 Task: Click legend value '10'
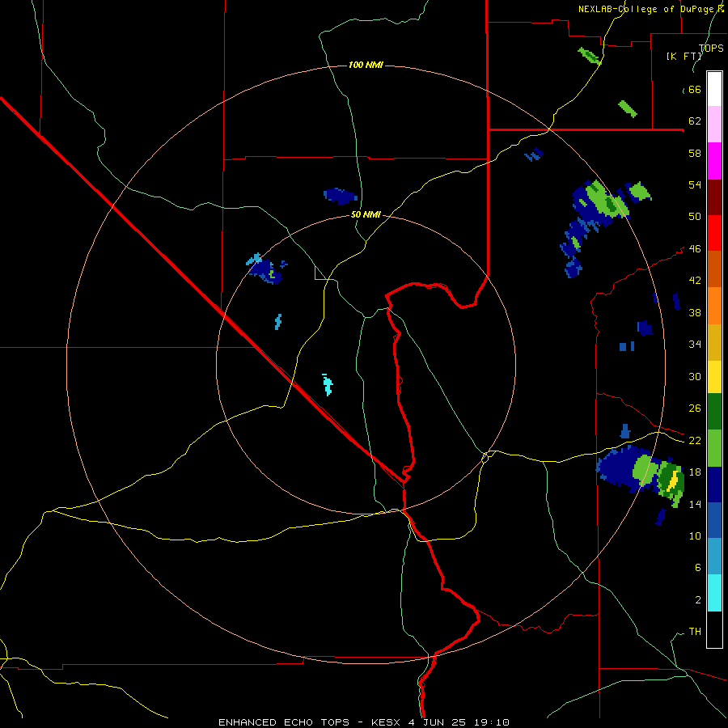695,535
